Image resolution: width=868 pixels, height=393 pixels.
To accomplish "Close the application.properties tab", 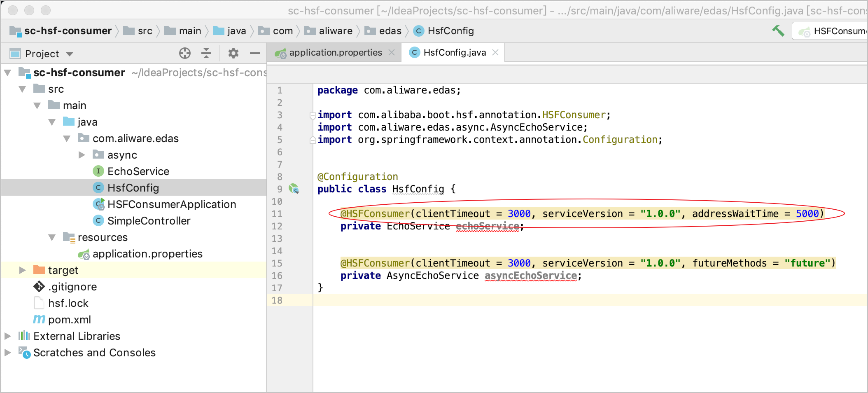I will (x=392, y=52).
